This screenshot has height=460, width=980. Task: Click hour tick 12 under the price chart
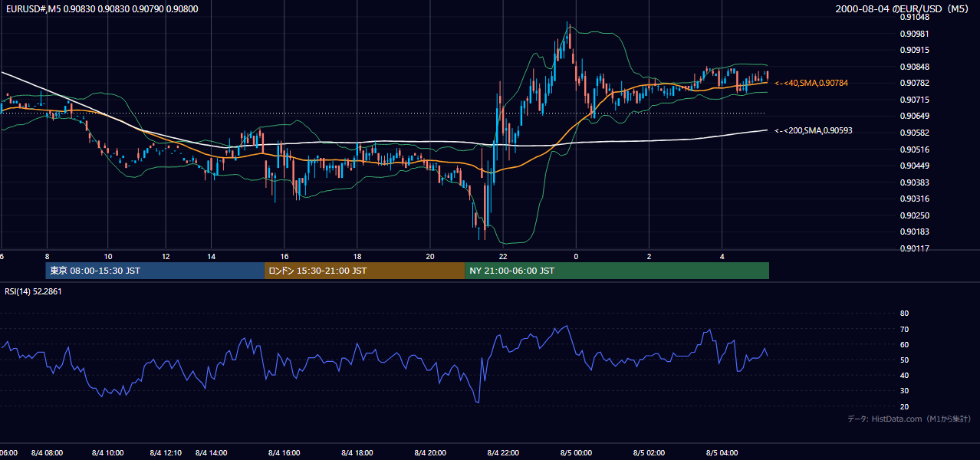166,257
